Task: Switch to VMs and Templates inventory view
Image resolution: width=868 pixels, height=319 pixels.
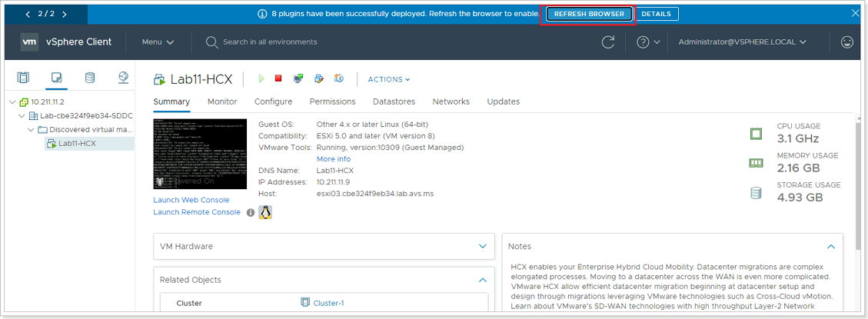Action: click(56, 78)
